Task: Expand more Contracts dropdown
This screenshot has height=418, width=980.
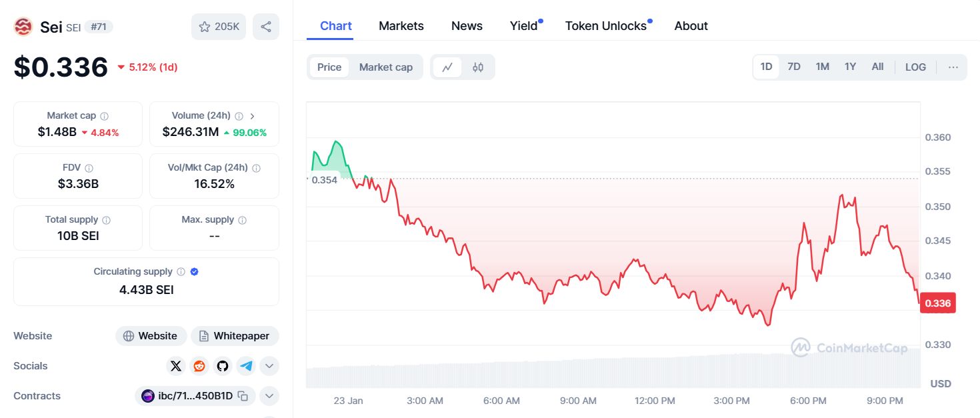Action: coord(269,396)
